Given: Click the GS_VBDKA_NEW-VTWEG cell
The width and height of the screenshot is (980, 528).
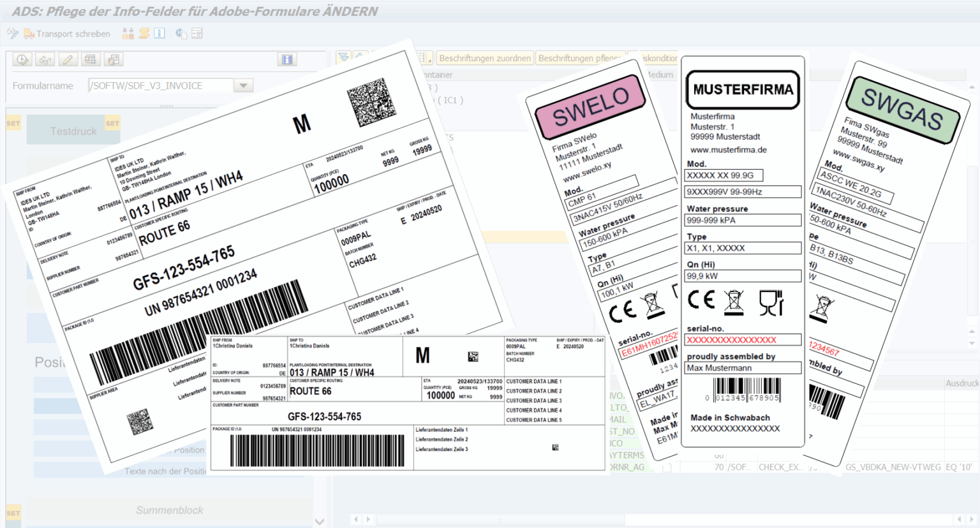Looking at the screenshot, I should [x=893, y=467].
